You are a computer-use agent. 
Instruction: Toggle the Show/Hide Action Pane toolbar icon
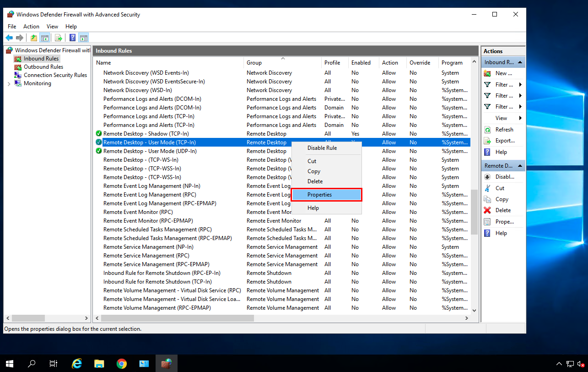[83, 38]
